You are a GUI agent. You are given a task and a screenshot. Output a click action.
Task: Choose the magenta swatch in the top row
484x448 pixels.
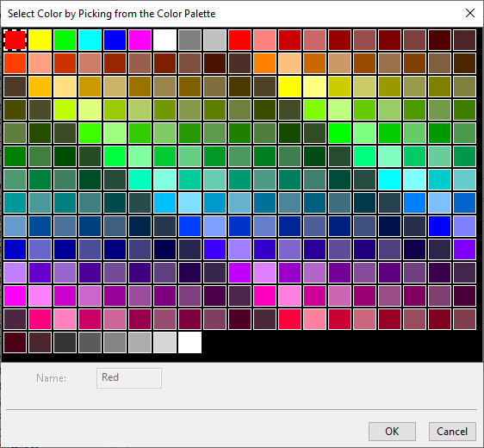point(140,40)
